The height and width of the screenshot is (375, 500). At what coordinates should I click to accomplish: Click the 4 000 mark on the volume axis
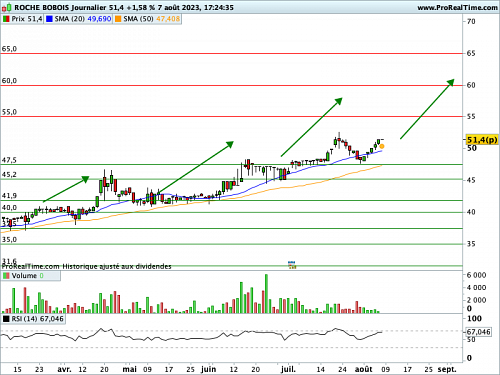pyautogui.click(x=476, y=287)
